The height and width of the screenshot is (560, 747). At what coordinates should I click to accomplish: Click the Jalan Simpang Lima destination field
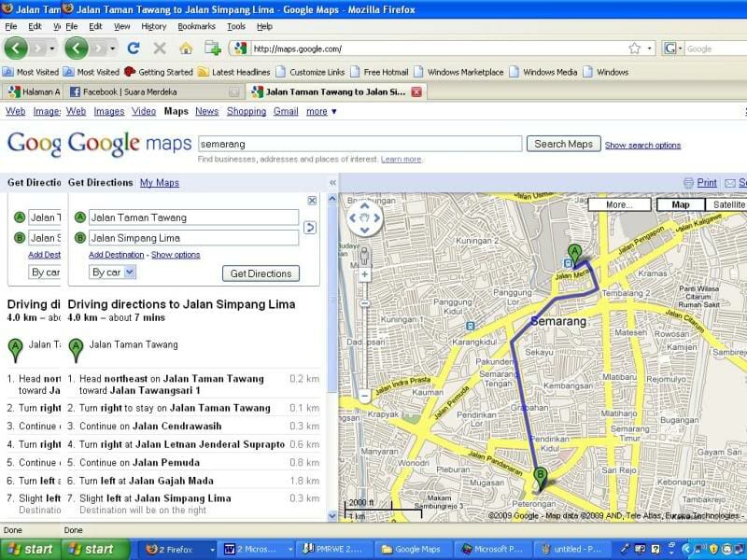[193, 238]
